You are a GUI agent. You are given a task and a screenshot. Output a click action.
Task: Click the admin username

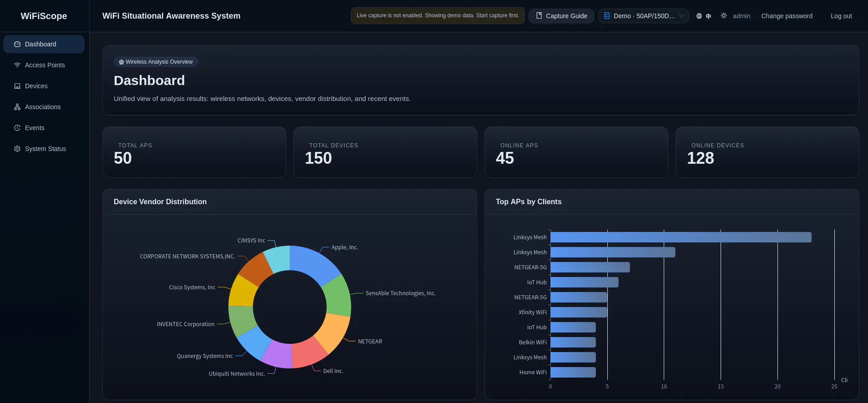pyautogui.click(x=742, y=16)
